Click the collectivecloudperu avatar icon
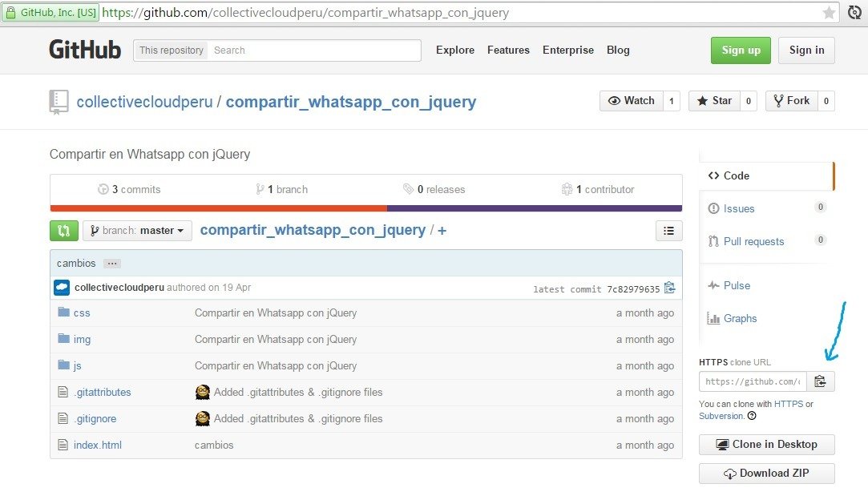The width and height of the screenshot is (868, 504). [62, 288]
